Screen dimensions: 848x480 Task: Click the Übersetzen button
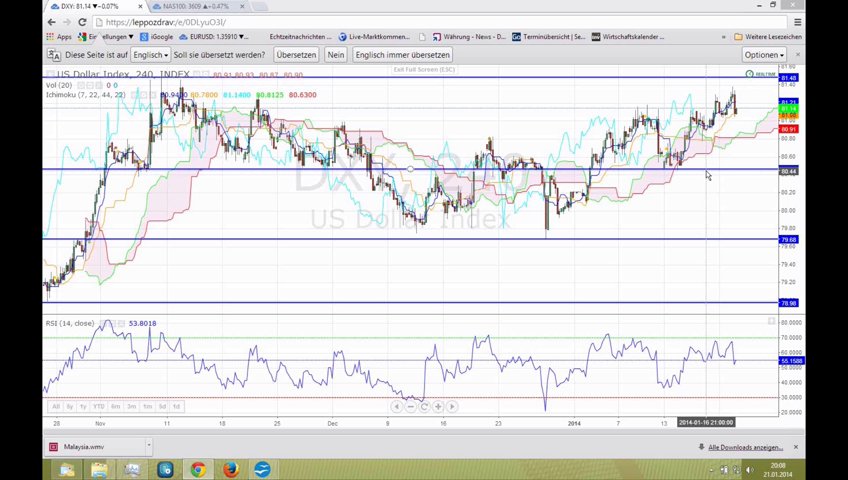296,55
